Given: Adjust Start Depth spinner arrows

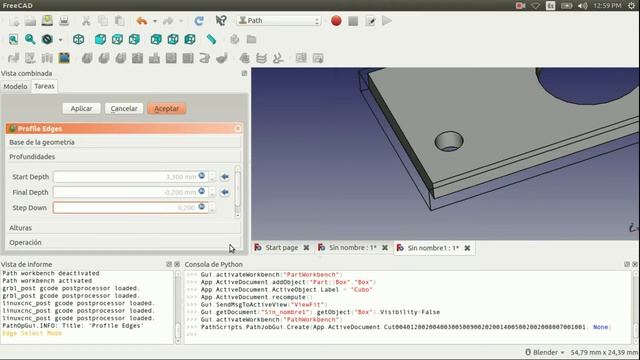Looking at the screenshot, I should pos(212,177).
